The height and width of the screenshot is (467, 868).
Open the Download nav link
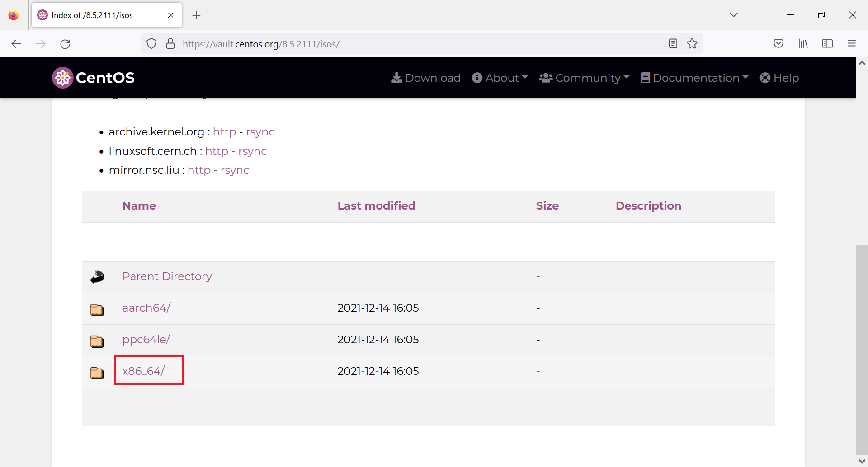click(426, 78)
